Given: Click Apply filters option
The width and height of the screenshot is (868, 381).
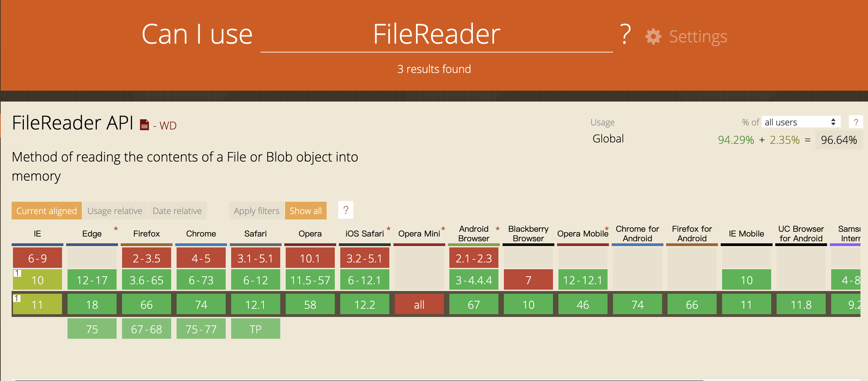Looking at the screenshot, I should coord(256,211).
